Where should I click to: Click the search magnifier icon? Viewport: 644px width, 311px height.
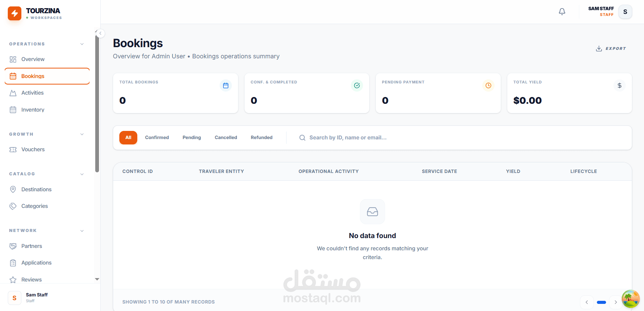pos(302,138)
